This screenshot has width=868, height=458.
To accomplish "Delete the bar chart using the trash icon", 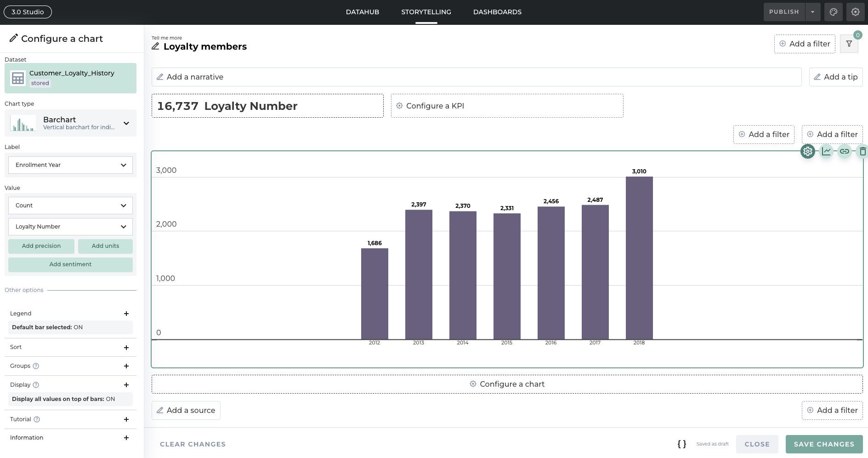I will pyautogui.click(x=862, y=151).
